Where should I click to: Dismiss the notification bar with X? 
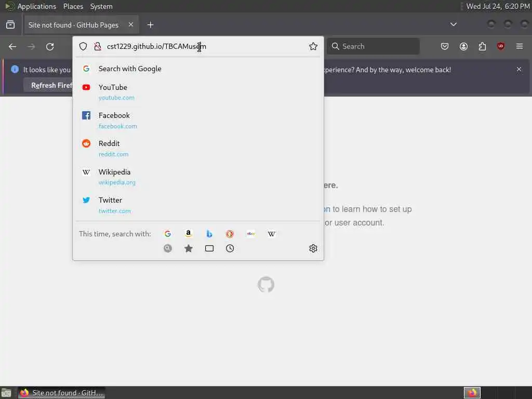pyautogui.click(x=519, y=69)
